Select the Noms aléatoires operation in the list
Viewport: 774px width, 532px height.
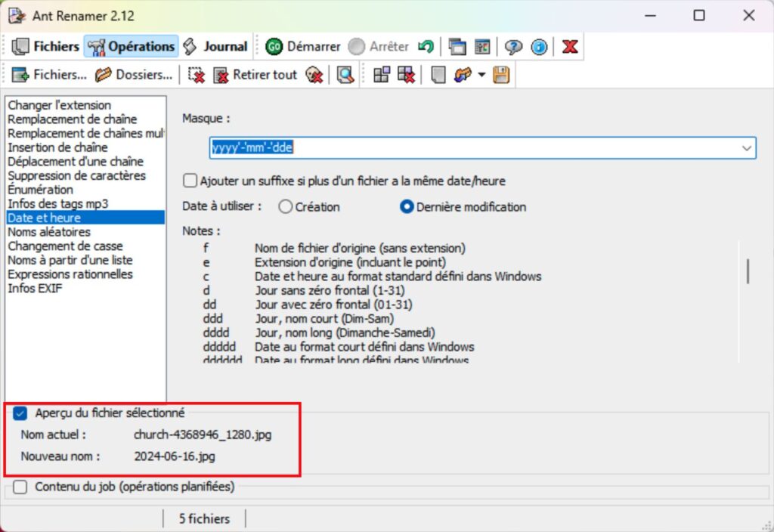point(49,231)
